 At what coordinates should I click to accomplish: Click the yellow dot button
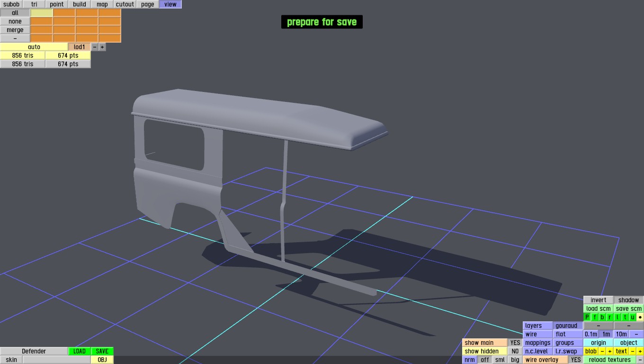[x=640, y=317]
